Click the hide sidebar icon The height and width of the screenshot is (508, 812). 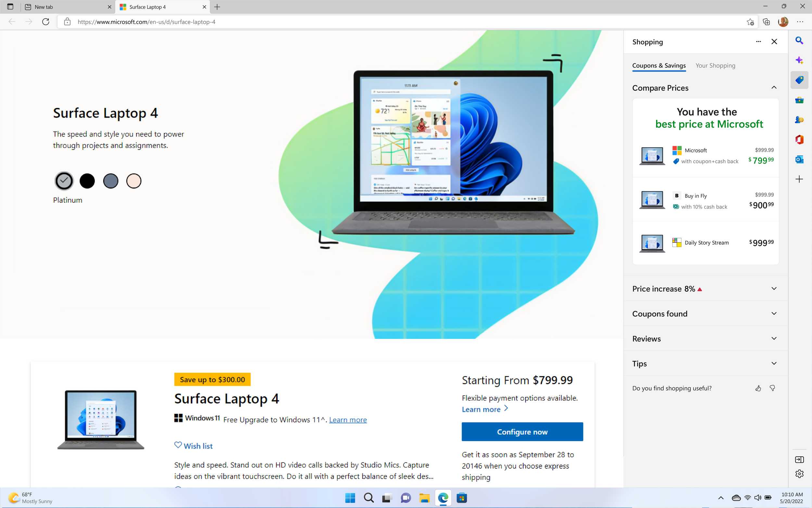pyautogui.click(x=799, y=459)
